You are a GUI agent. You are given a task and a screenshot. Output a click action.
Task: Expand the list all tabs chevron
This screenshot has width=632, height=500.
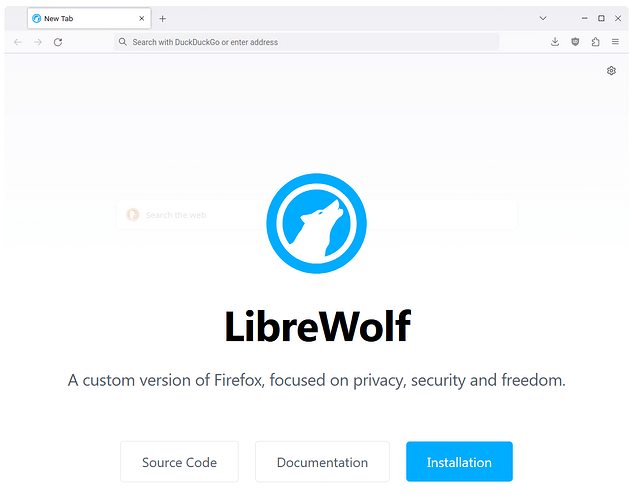[x=543, y=18]
